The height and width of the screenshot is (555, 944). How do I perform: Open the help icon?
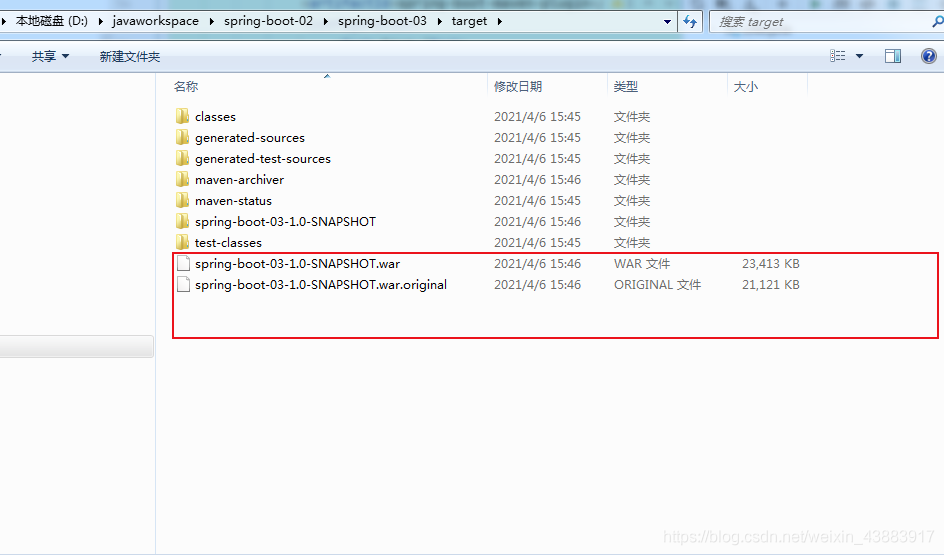928,56
